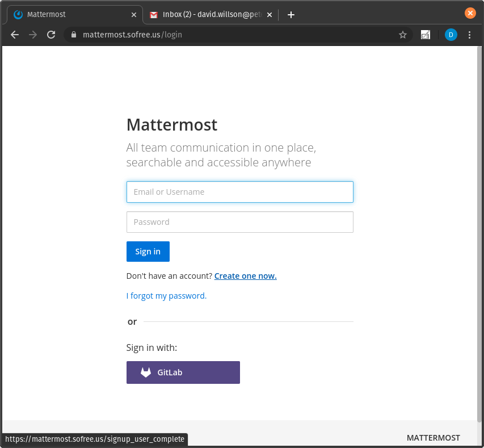This screenshot has width=484, height=448.
Task: Bookmark this page with star icon
Action: pyautogui.click(x=403, y=35)
